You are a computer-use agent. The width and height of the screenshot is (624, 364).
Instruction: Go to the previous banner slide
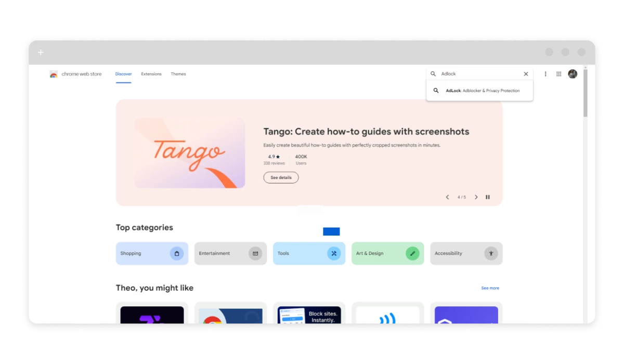coord(447,197)
